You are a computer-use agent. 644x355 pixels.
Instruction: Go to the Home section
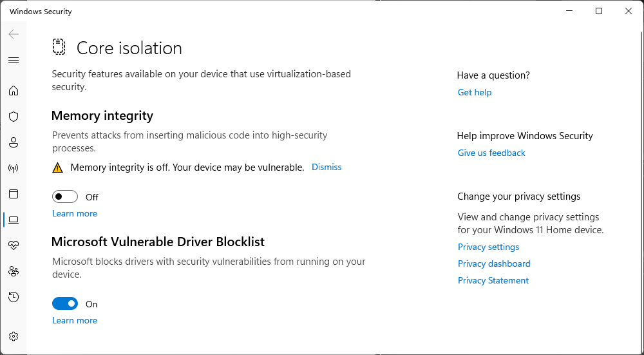pos(14,91)
